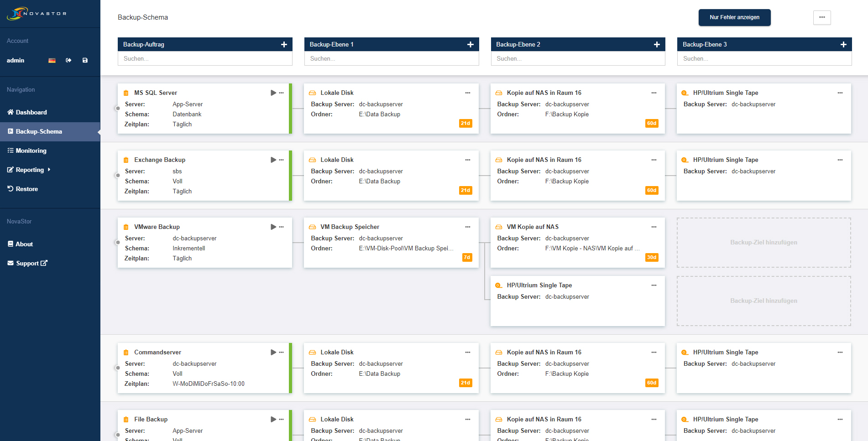
Task: Run the Commandserver backup job
Action: tap(273, 352)
